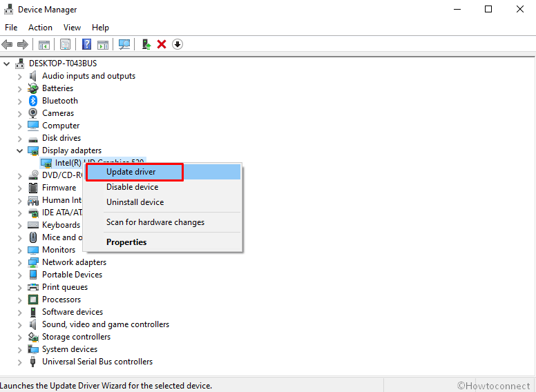Open the File menu
The image size is (536, 392).
click(x=11, y=28)
